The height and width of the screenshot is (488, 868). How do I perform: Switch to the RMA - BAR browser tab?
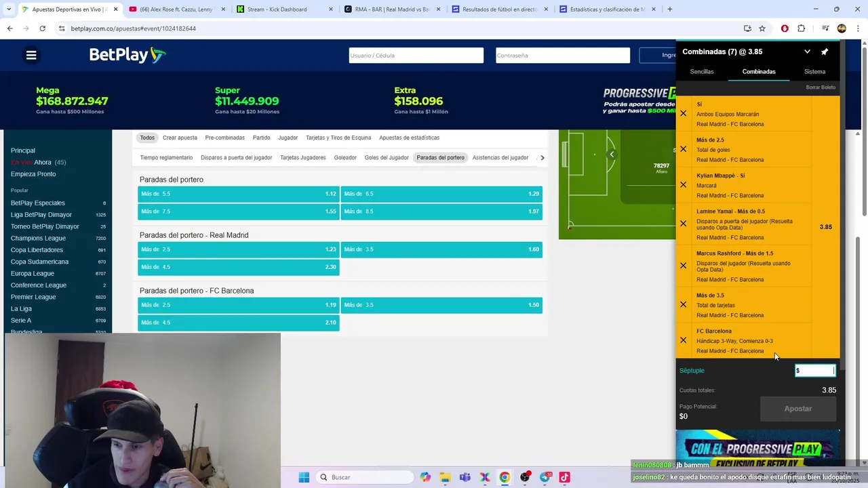(391, 9)
